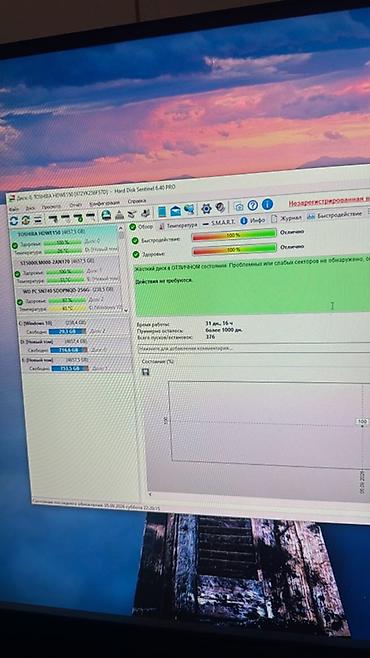Click the comment input field below statistics
The height and width of the screenshot is (658, 370).
click(254, 347)
